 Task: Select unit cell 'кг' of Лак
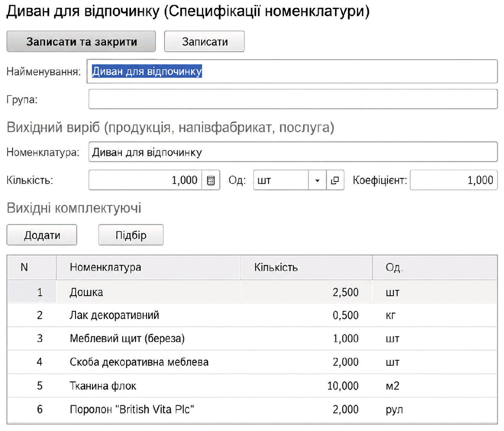coord(435,315)
